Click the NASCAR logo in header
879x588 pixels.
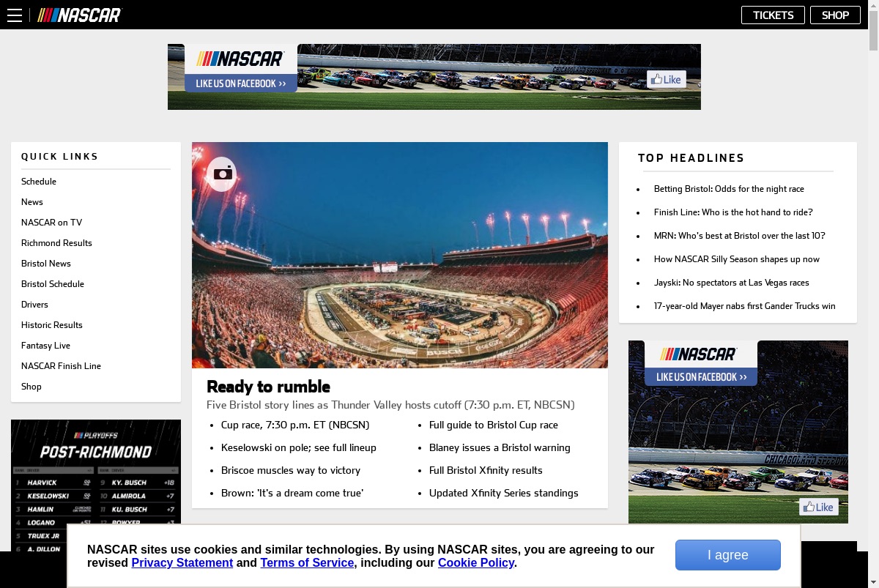80,15
